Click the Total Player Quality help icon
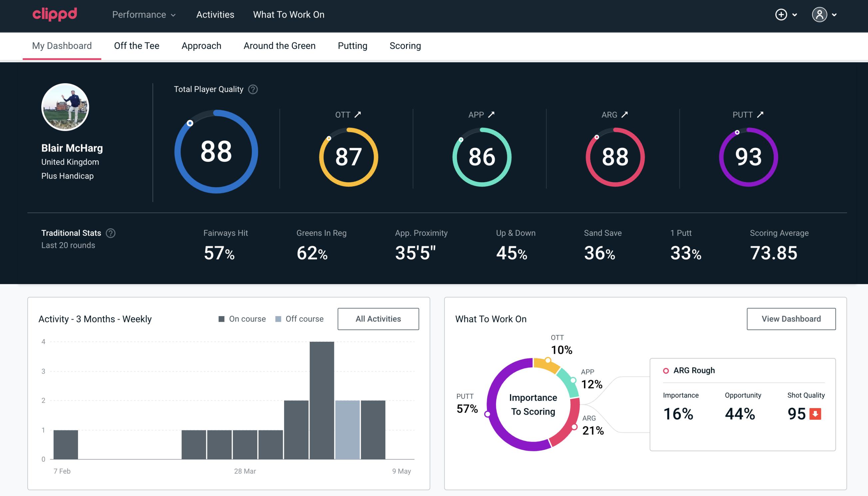868x496 pixels. coord(252,89)
